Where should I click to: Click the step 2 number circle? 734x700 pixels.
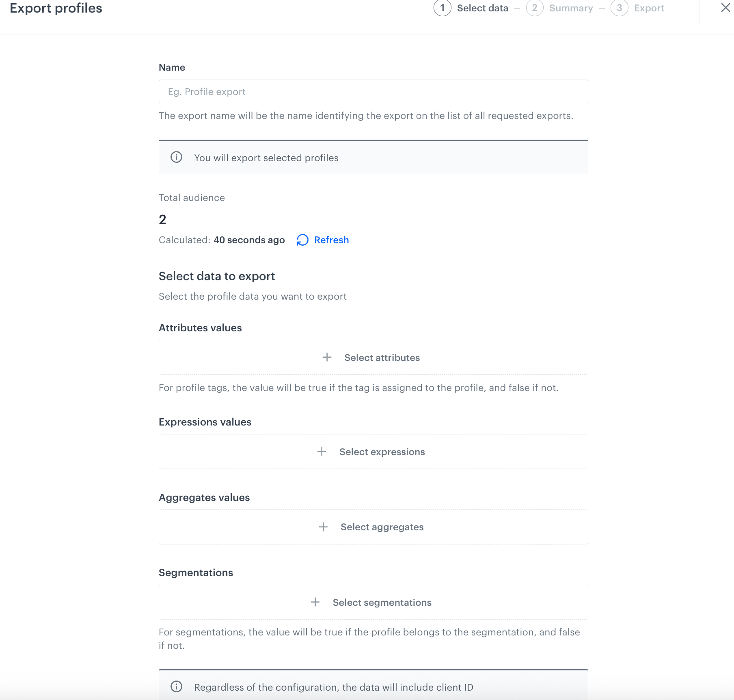click(x=535, y=8)
